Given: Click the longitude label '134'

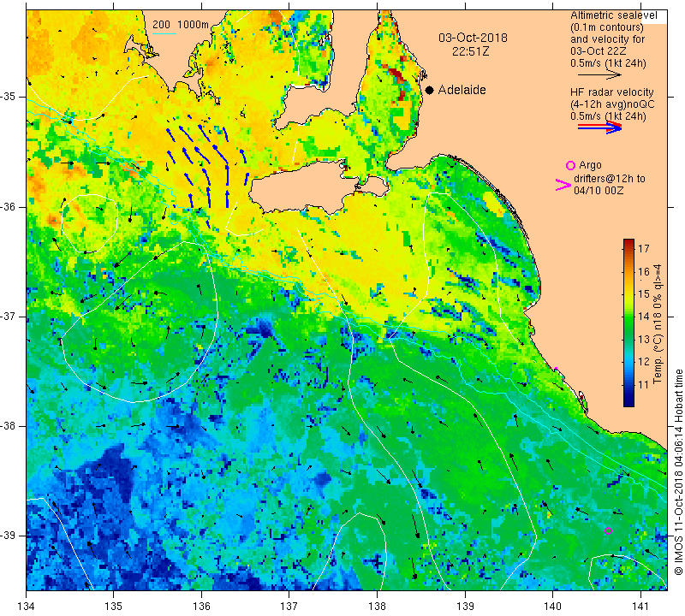Looking at the screenshot, I should [27, 606].
